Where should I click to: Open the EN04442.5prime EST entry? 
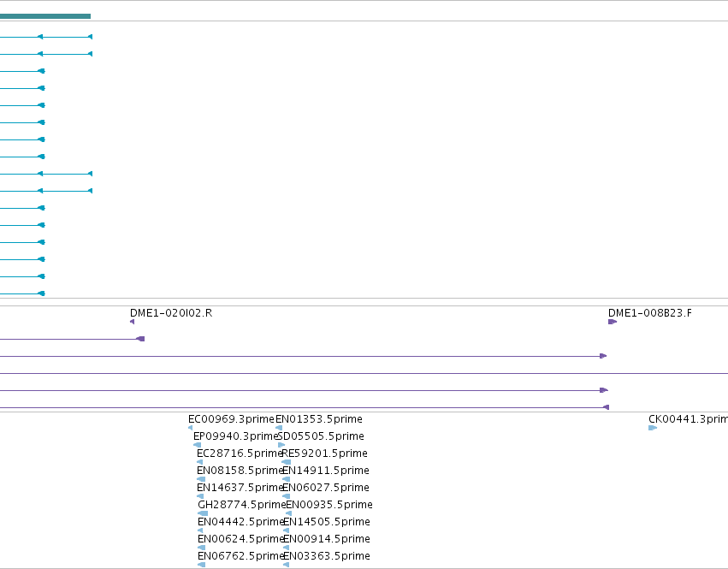(240, 522)
